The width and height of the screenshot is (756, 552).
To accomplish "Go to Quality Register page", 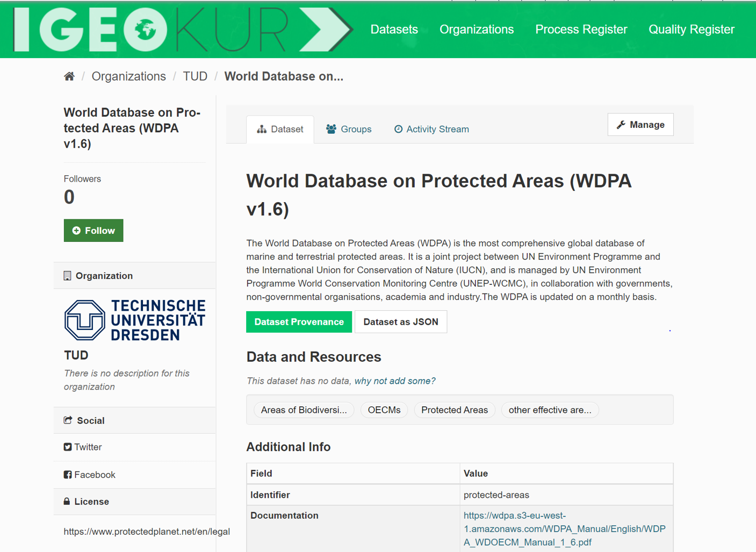I will (692, 30).
